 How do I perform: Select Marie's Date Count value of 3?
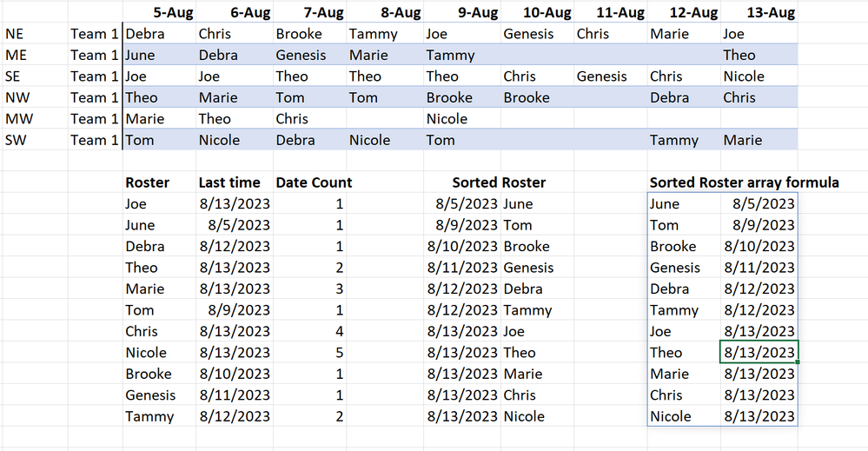tap(310, 289)
